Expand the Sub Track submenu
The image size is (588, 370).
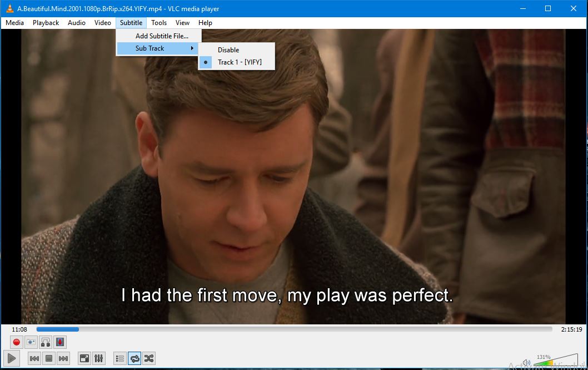150,48
